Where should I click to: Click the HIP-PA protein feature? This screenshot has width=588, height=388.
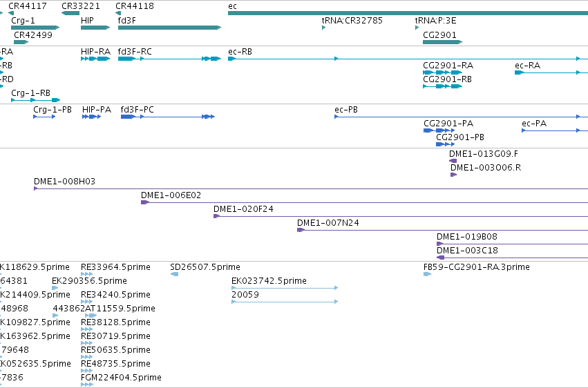coord(91,117)
